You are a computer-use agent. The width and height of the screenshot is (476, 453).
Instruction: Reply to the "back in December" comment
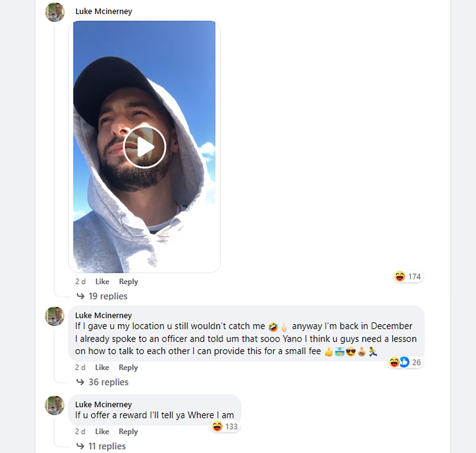click(128, 367)
